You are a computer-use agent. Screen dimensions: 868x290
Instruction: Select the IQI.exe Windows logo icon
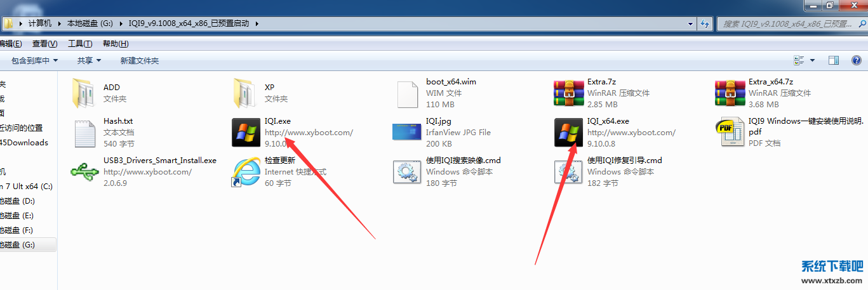pos(246,133)
